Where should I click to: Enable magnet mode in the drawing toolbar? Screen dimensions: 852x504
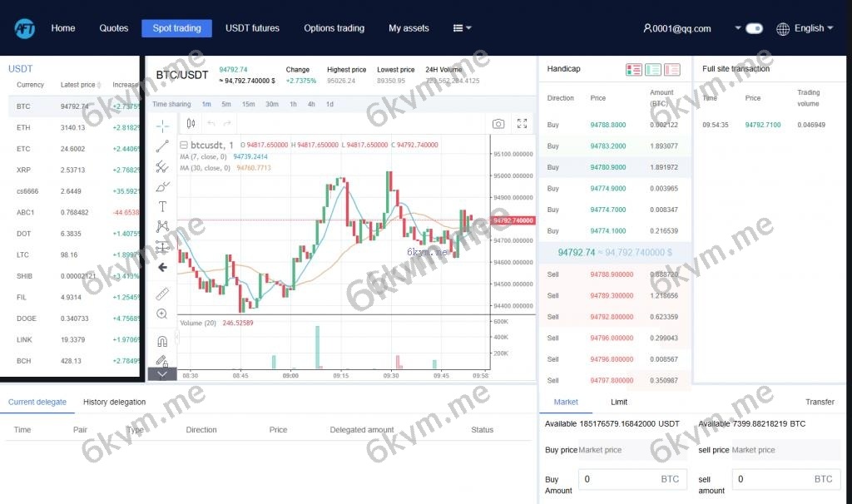coord(162,341)
